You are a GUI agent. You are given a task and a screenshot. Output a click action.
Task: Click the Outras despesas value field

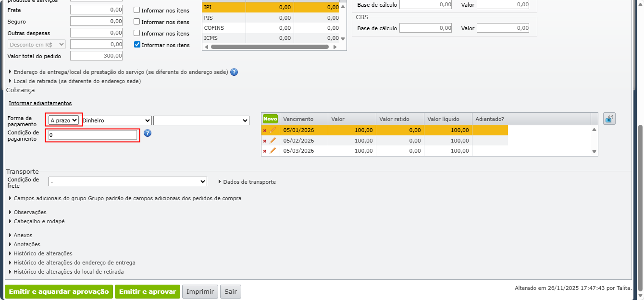(97, 33)
